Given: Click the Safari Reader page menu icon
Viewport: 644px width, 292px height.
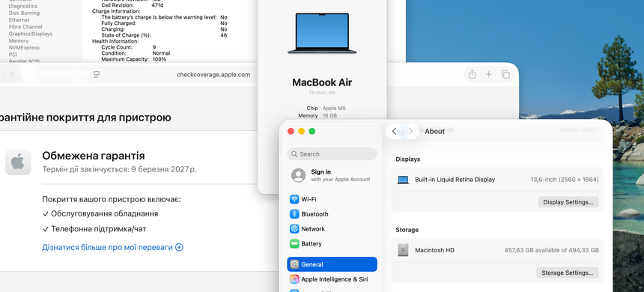Looking at the screenshot, I should pyautogui.click(x=97, y=74).
